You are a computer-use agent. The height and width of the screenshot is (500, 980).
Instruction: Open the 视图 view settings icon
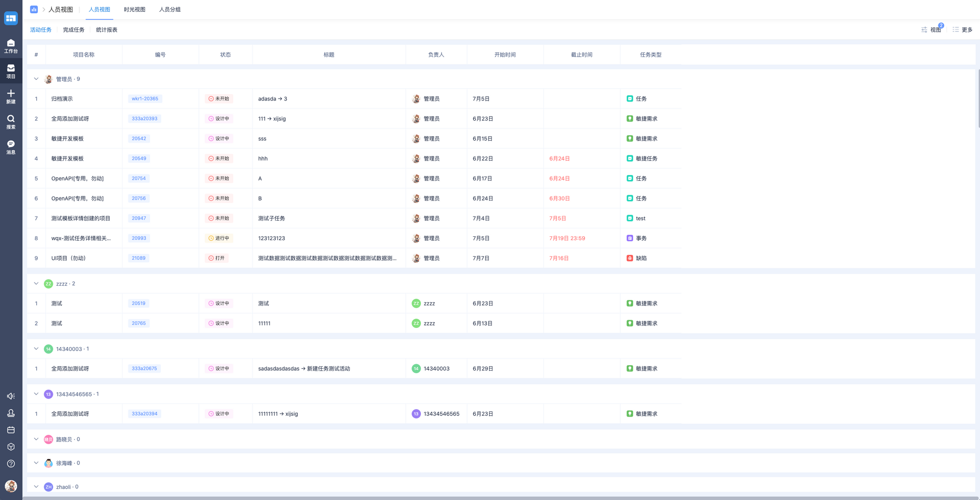[931, 30]
